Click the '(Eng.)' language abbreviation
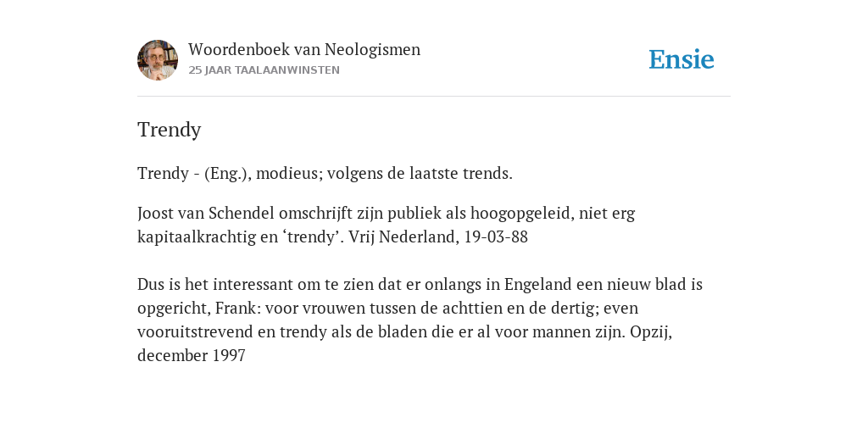Viewport: 868px width, 434px height. 228,174
